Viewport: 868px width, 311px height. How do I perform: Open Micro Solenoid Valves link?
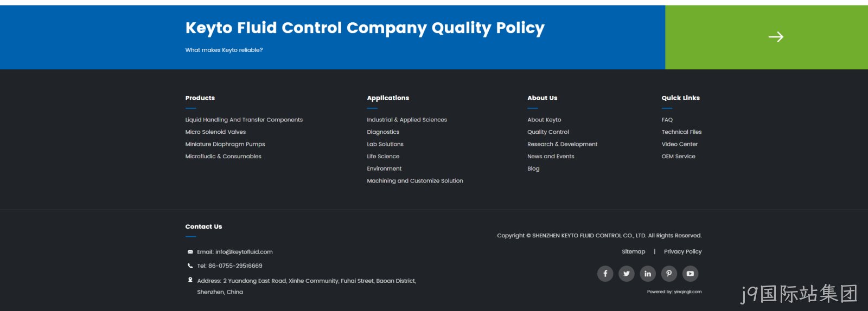click(x=215, y=132)
